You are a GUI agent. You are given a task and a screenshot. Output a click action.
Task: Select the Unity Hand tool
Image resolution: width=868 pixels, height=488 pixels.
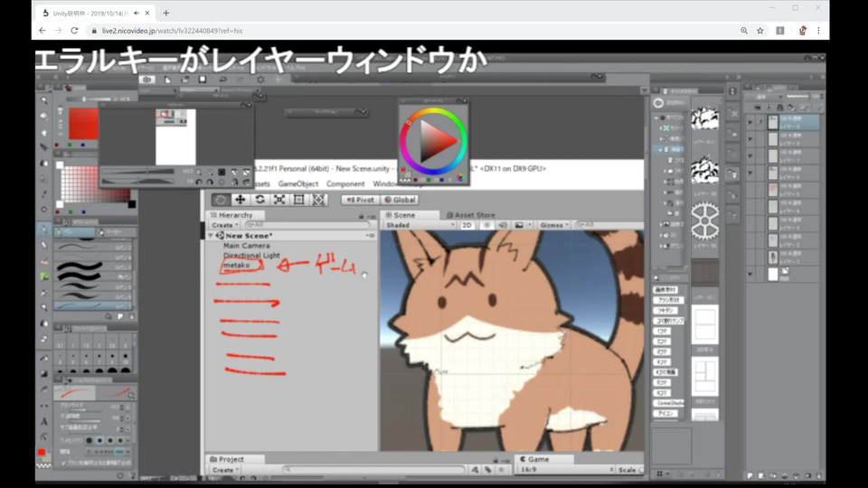coord(221,200)
